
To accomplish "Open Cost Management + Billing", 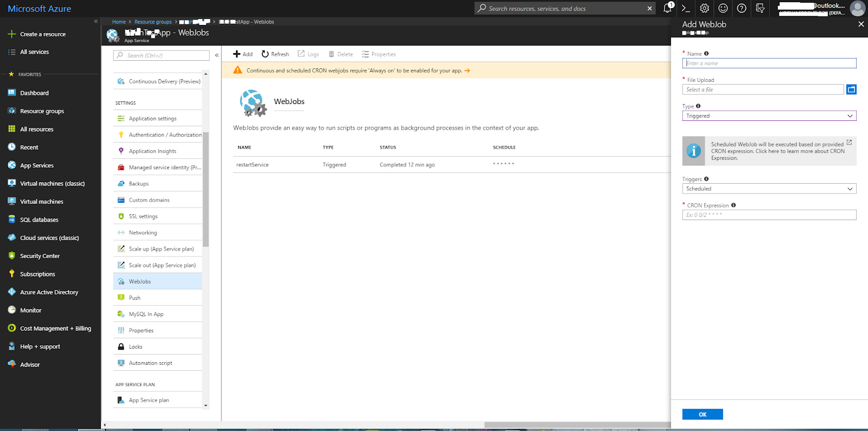I will pos(49,329).
